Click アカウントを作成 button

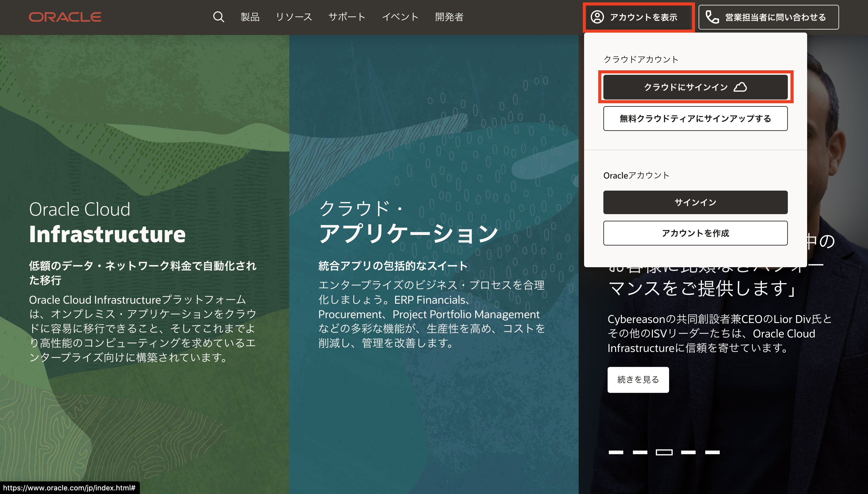pyautogui.click(x=695, y=233)
